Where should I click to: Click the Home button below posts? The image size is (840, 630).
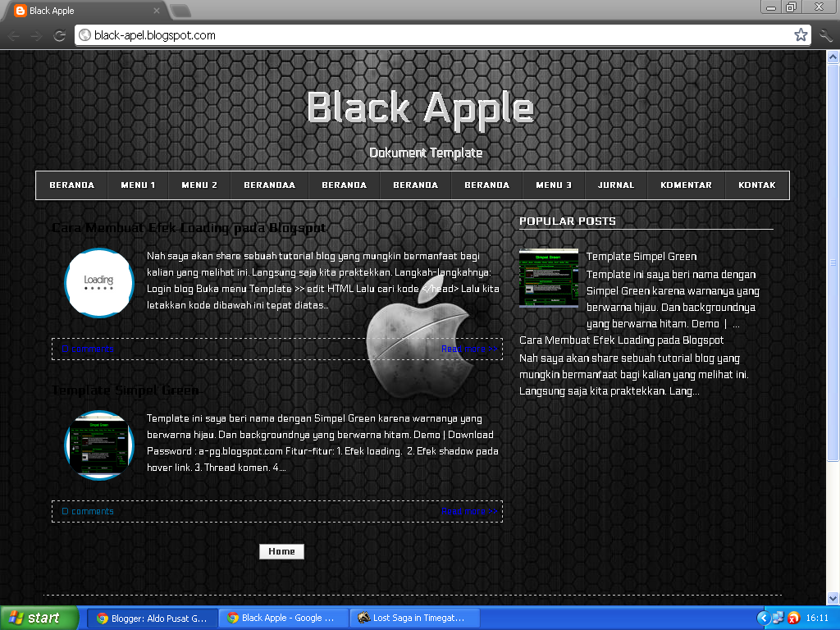click(x=281, y=551)
